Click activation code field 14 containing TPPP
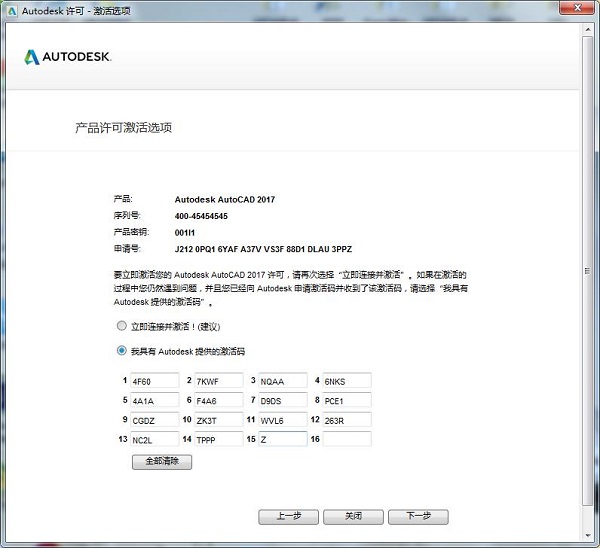 [x=218, y=439]
